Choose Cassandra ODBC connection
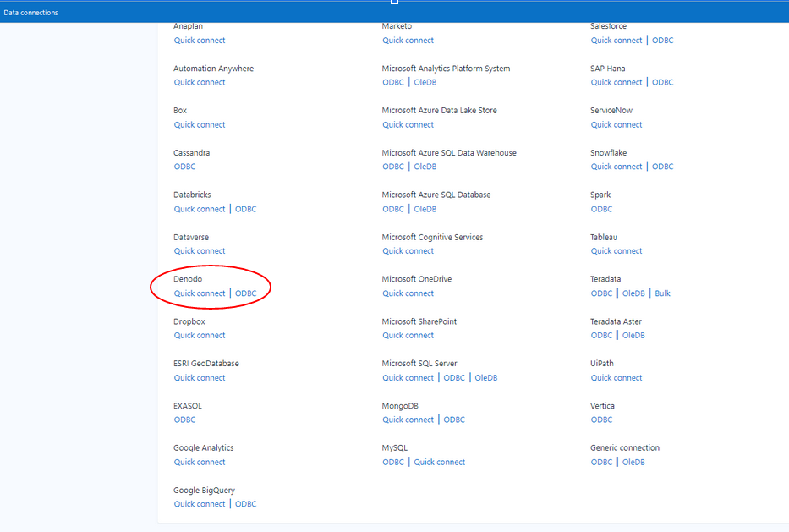This screenshot has height=532, width=789. click(x=184, y=167)
